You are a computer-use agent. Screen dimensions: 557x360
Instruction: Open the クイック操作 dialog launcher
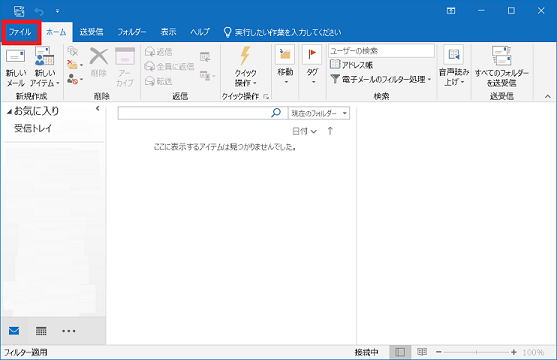point(266,96)
